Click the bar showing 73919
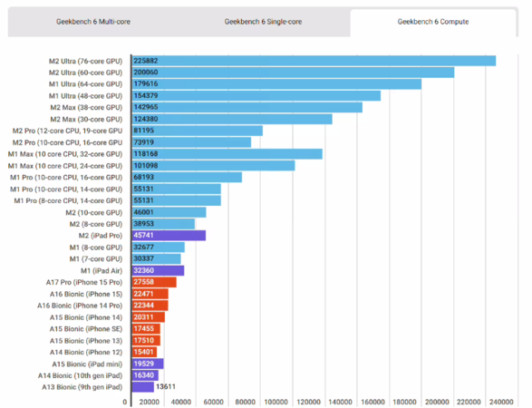The width and height of the screenshot is (532, 408). 191,142
